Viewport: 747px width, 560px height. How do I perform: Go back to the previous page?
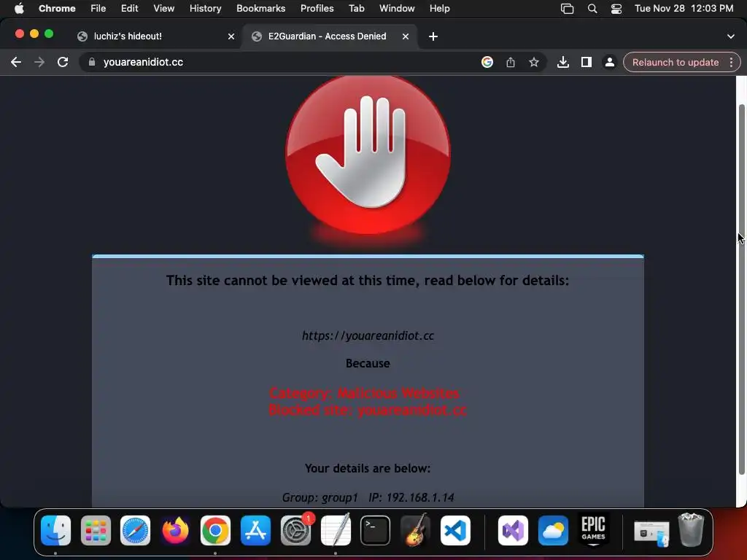[16, 63]
